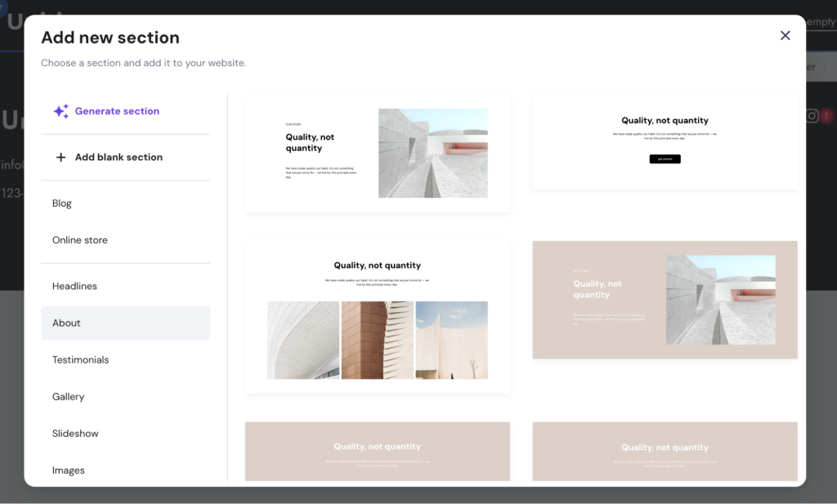Click the Generate section label
This screenshot has height=504, width=837.
[117, 111]
